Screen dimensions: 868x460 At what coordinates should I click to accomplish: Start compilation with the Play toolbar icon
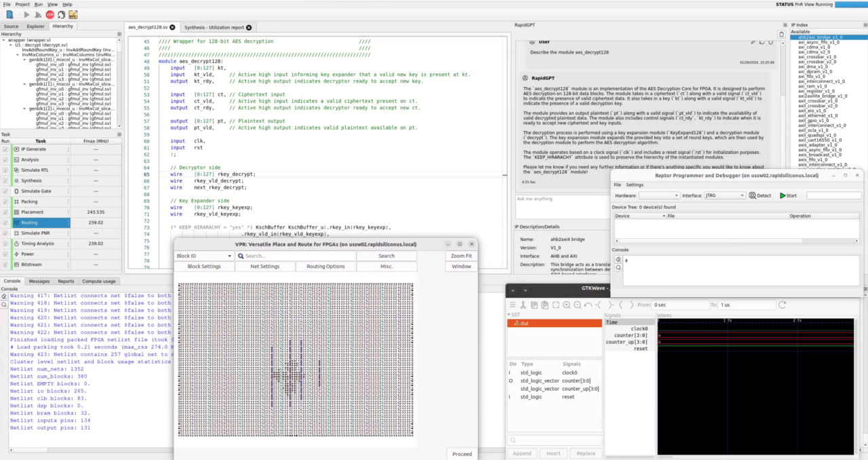[x=26, y=14]
